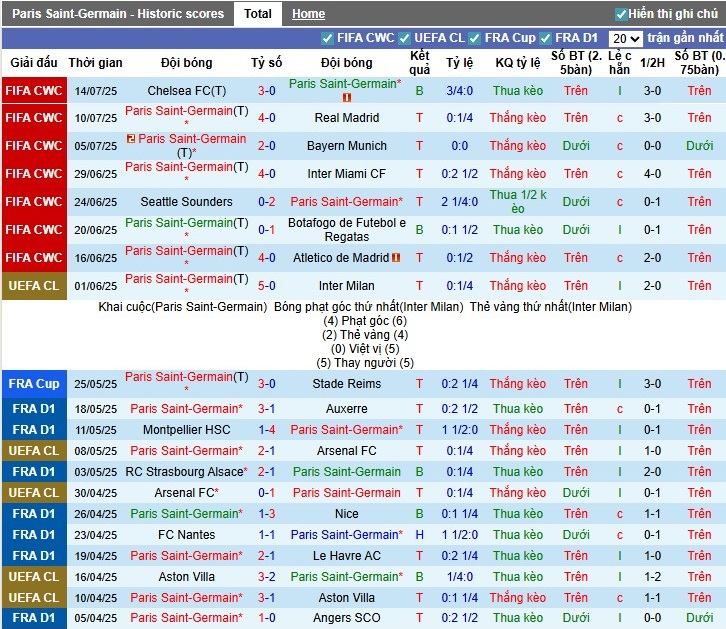Click the FIFA CWC label on 14/07/25

pyautogui.click(x=34, y=91)
